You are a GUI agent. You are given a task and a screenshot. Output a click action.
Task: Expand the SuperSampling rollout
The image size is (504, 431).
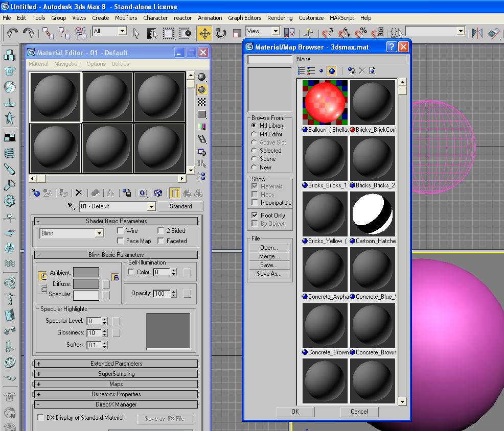click(x=116, y=374)
